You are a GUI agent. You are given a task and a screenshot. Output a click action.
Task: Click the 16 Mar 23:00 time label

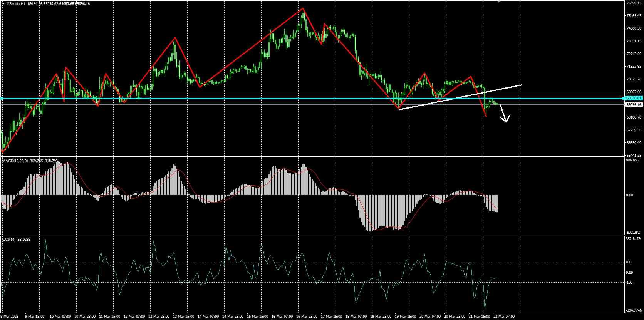[x=308, y=317]
